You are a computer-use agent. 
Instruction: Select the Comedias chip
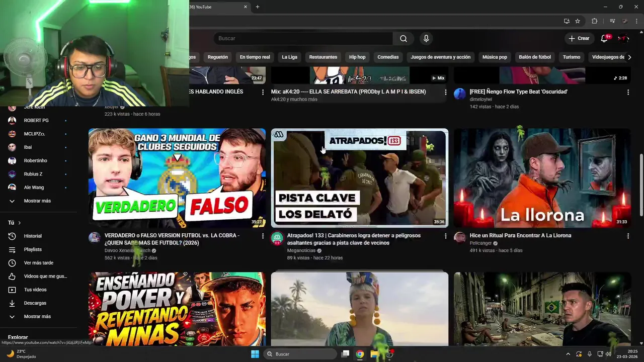click(388, 57)
